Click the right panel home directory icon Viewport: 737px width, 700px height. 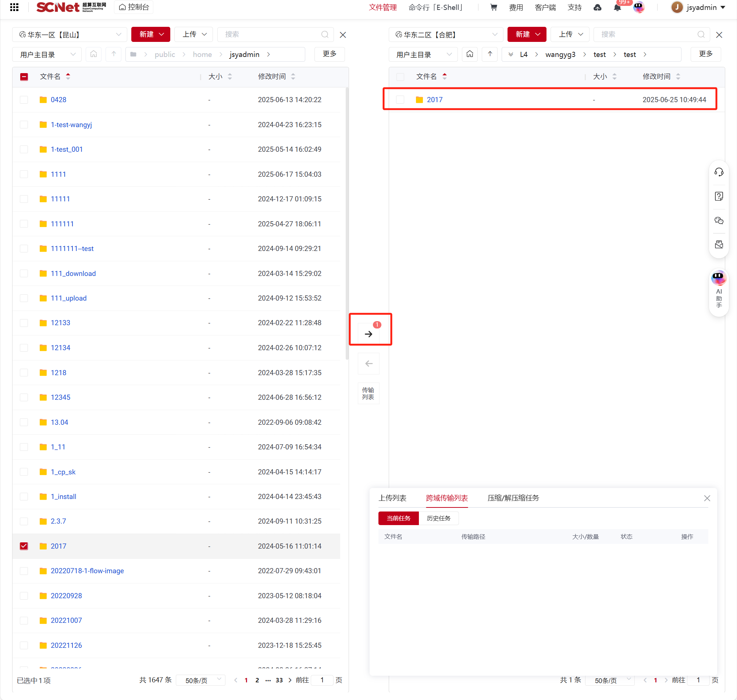[469, 54]
